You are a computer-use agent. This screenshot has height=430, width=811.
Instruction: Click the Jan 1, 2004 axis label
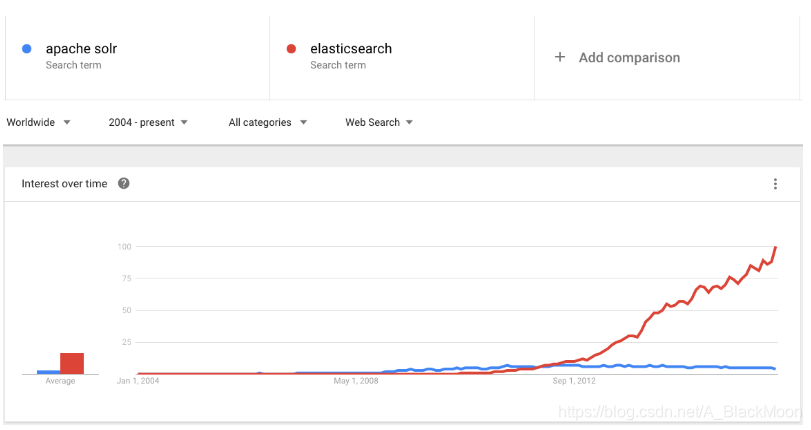point(138,381)
